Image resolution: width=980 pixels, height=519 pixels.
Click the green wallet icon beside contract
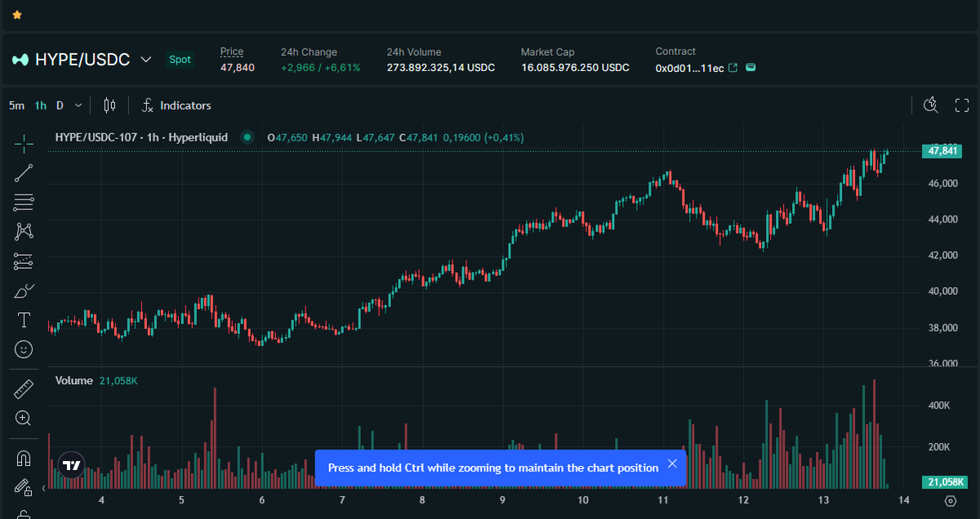coord(751,68)
